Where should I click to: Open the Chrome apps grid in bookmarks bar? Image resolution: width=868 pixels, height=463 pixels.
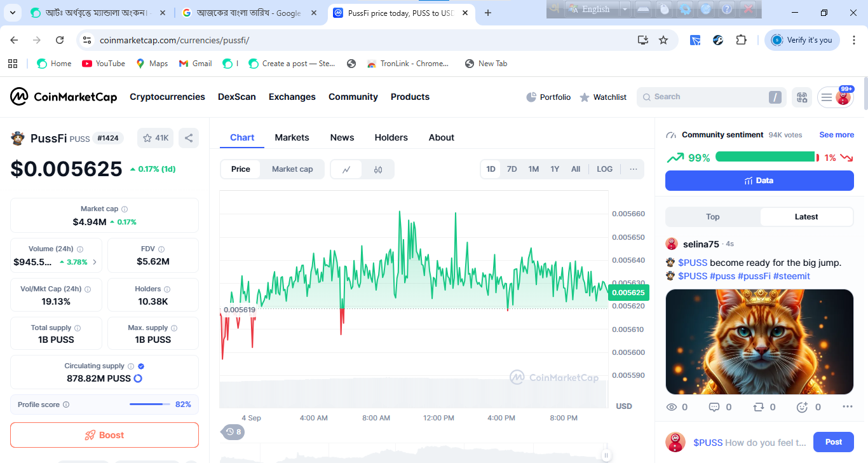tap(13, 64)
